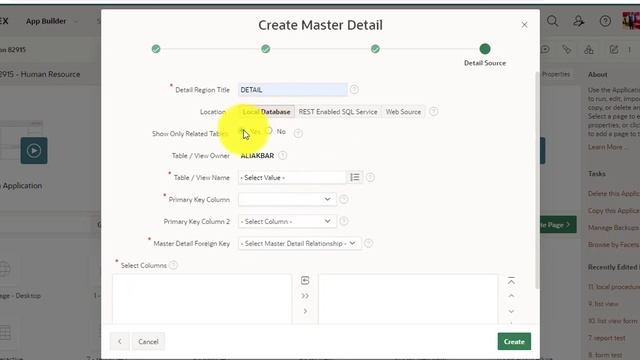Click the Create button
640x360 pixels.
pyautogui.click(x=514, y=341)
